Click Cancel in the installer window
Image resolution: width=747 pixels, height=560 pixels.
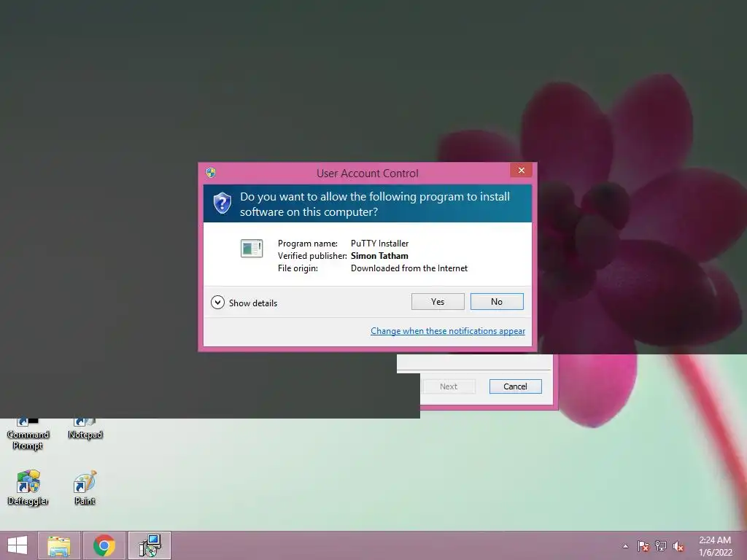[x=515, y=386]
